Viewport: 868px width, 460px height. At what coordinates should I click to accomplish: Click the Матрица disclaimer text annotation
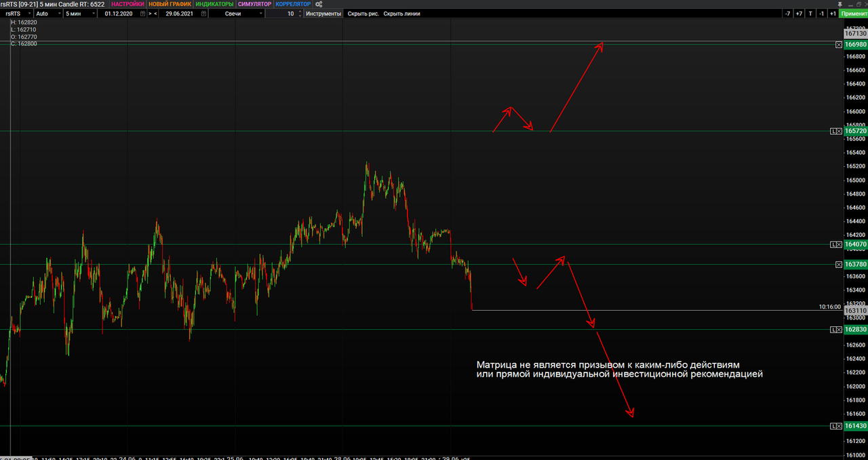click(619, 369)
